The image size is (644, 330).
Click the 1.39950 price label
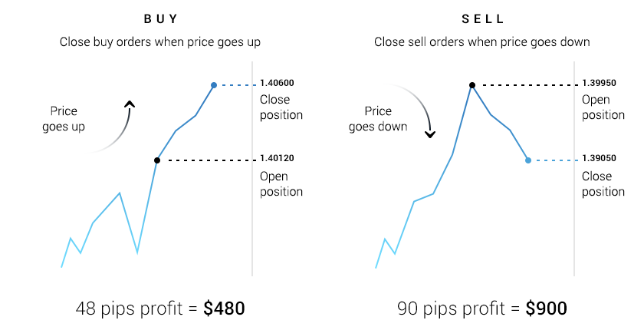[x=599, y=83]
